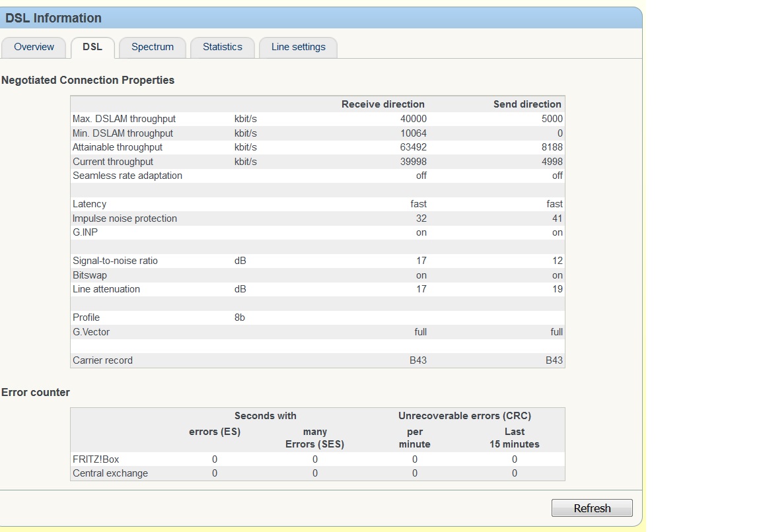The width and height of the screenshot is (761, 532).
Task: Select the Max. DSLAM throughput row label
Action: [124, 119]
